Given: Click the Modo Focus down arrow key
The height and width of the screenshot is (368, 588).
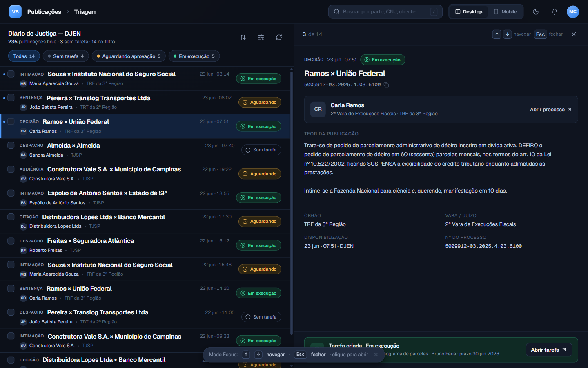Looking at the screenshot, I should [x=258, y=355].
